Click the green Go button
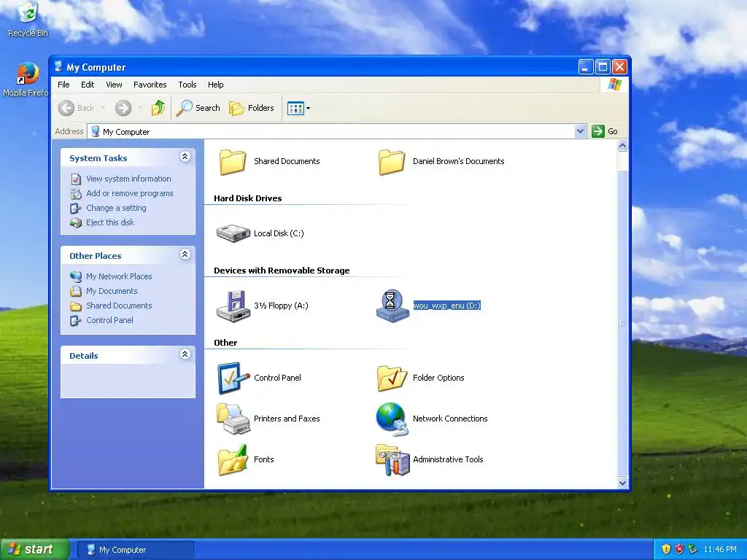 coord(605,131)
